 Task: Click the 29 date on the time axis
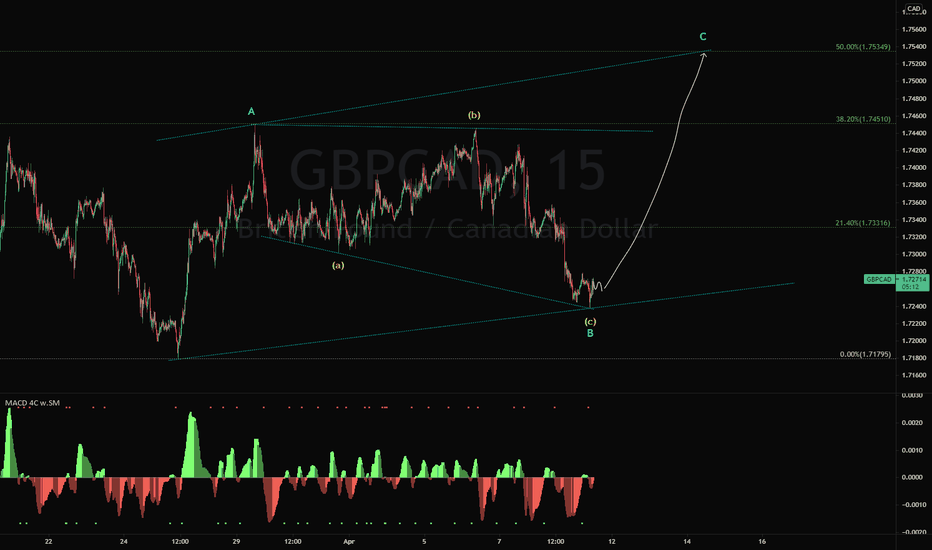click(x=237, y=542)
